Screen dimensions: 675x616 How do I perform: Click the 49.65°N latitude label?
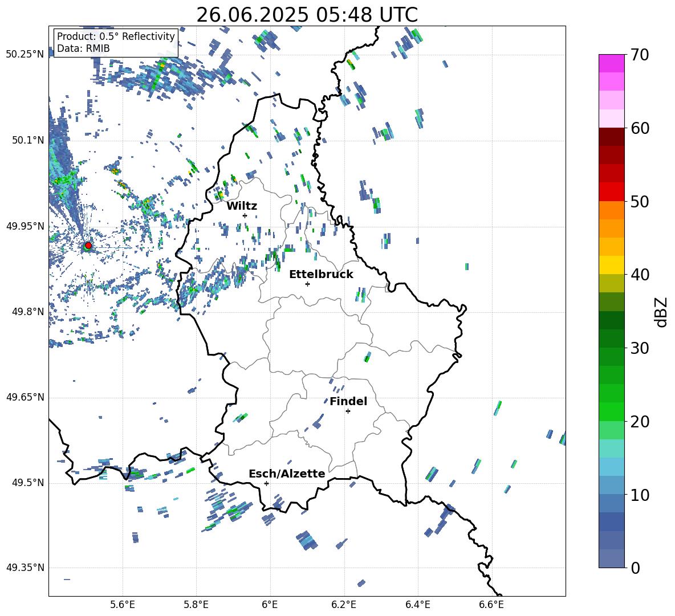tap(25, 397)
